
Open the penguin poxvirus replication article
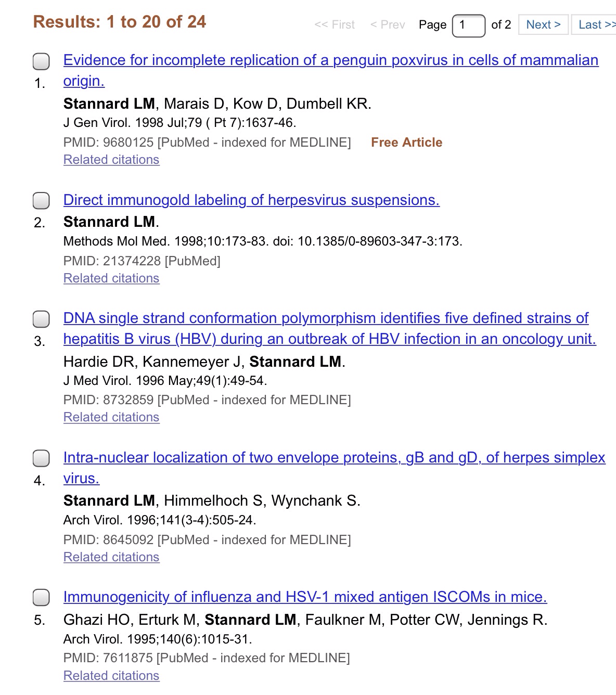[x=330, y=60]
